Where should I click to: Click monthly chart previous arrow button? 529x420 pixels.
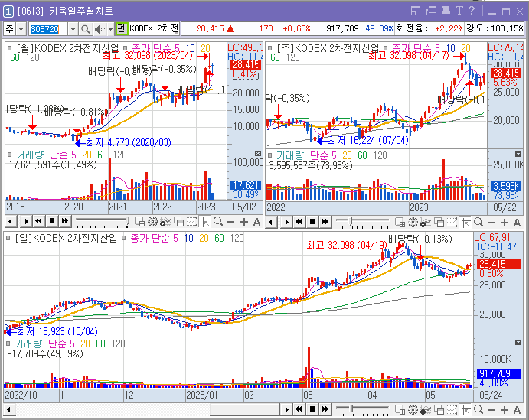(x=11, y=221)
